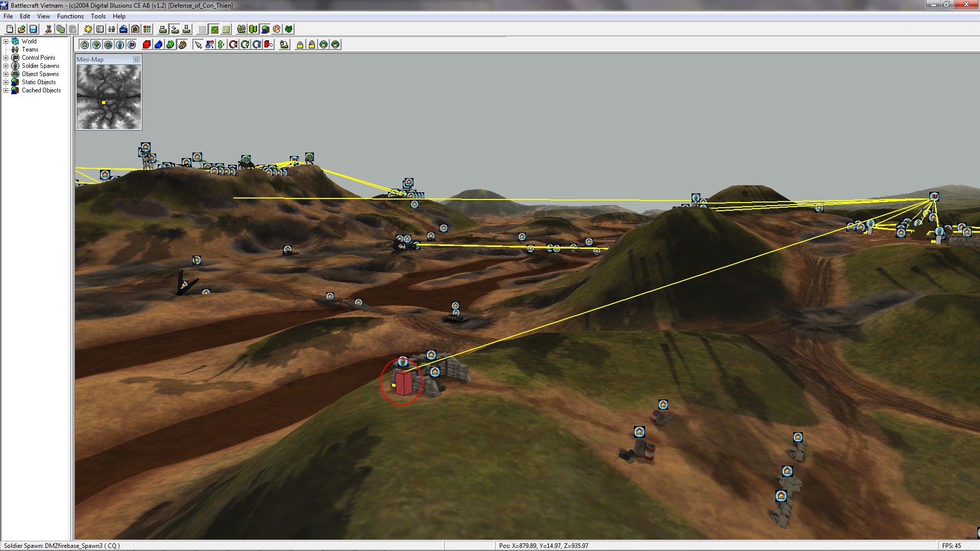Click the gray square shadow icon
Screen dimensions: 980x551
click(100, 29)
